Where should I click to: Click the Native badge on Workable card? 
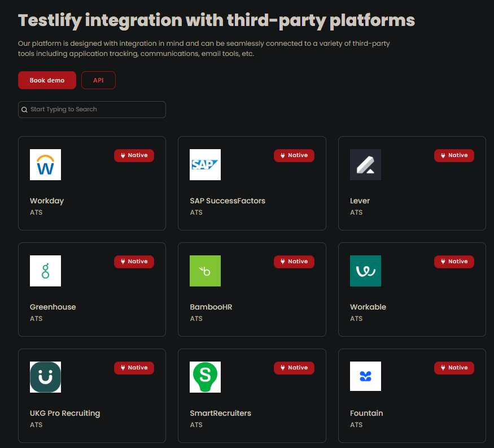454,262
